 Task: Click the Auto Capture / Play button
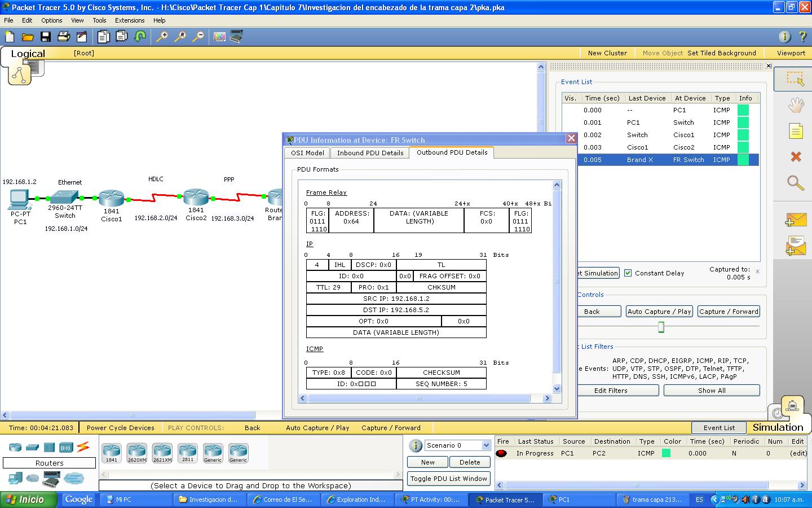pyautogui.click(x=659, y=312)
